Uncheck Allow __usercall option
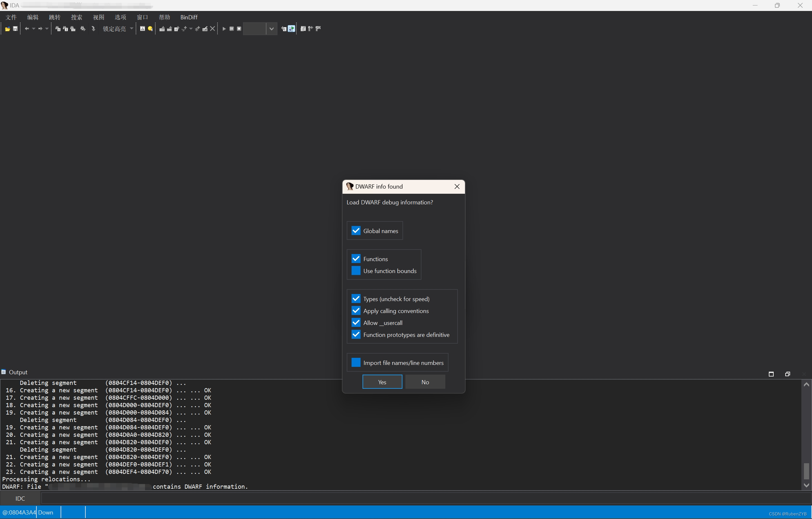Image resolution: width=812 pixels, height=519 pixels. click(356, 323)
